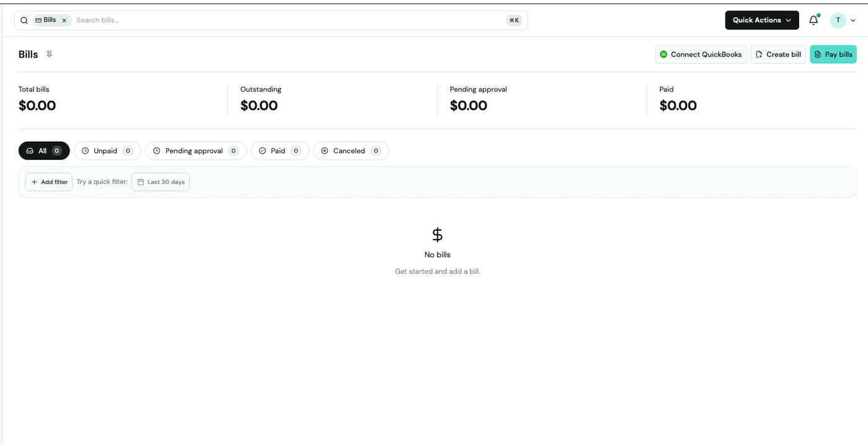Click the search magnifier icon
This screenshot has height=446, width=868.
tap(24, 20)
